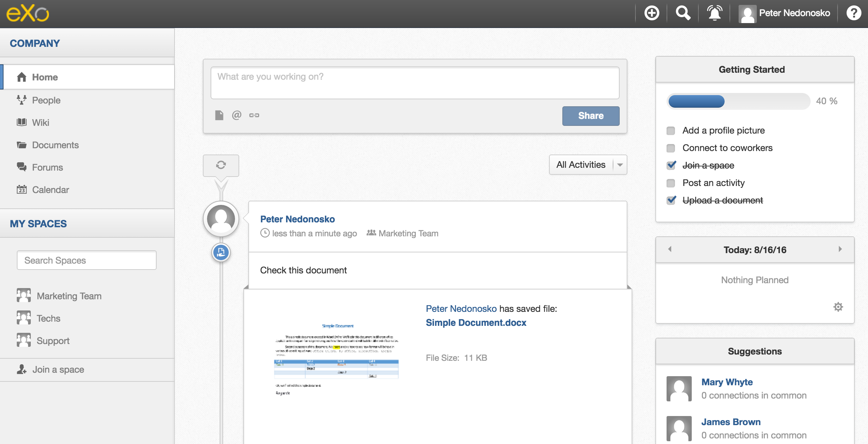Click the attach document icon
Image resolution: width=868 pixels, height=444 pixels.
(x=219, y=115)
